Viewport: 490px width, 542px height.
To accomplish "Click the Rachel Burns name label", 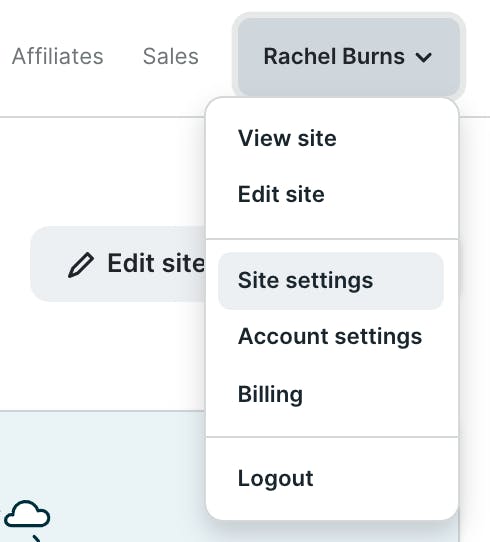I will (x=334, y=56).
